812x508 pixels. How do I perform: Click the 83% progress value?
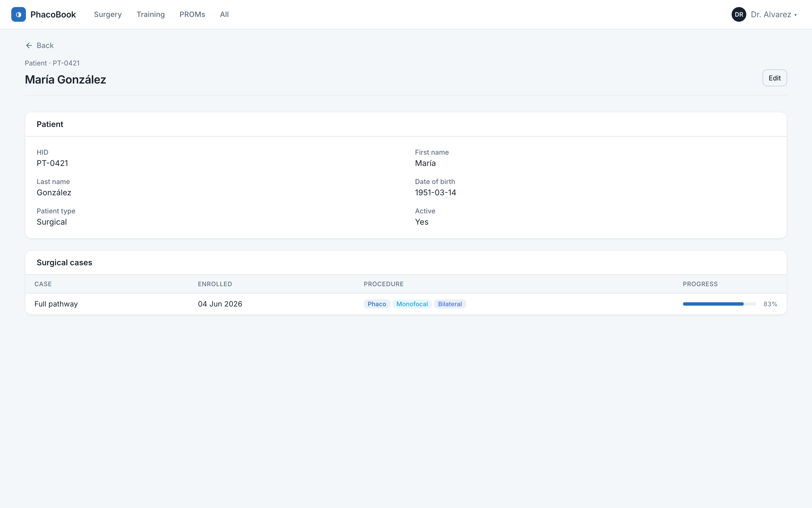pos(770,304)
